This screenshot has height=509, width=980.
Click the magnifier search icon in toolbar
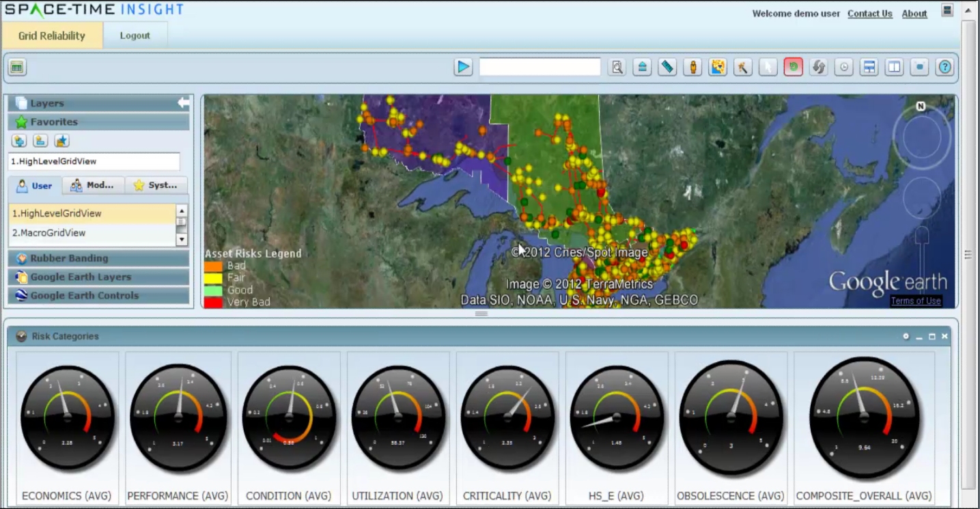tap(617, 67)
